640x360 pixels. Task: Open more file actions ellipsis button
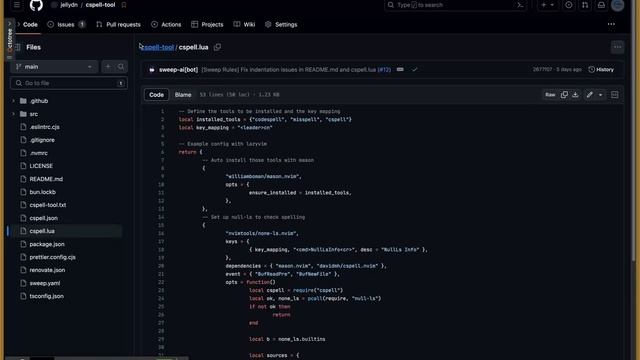point(618,47)
